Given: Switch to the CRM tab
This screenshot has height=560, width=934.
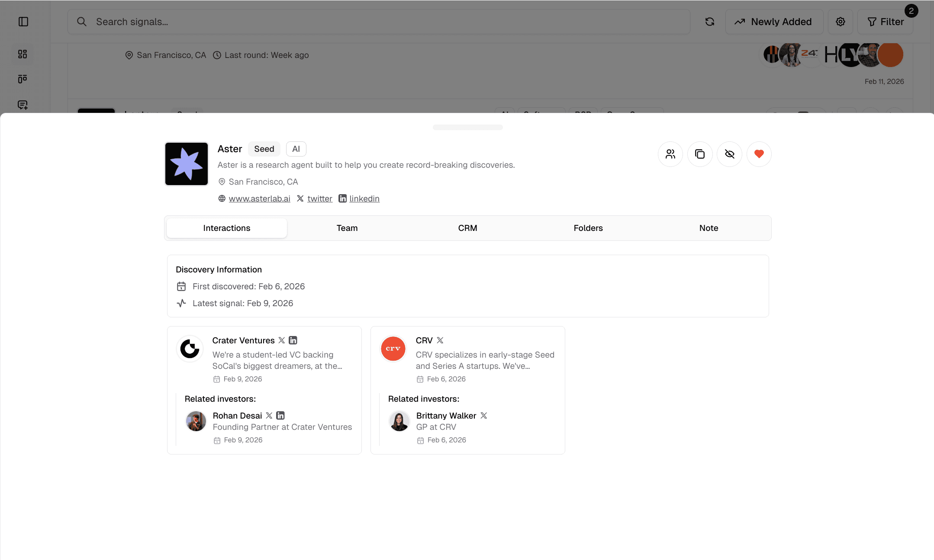Looking at the screenshot, I should 467,228.
